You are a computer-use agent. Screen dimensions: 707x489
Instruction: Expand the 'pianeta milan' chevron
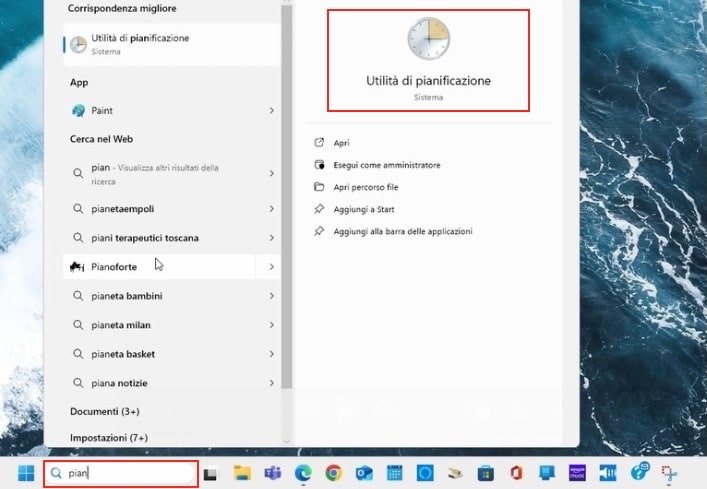click(x=271, y=325)
